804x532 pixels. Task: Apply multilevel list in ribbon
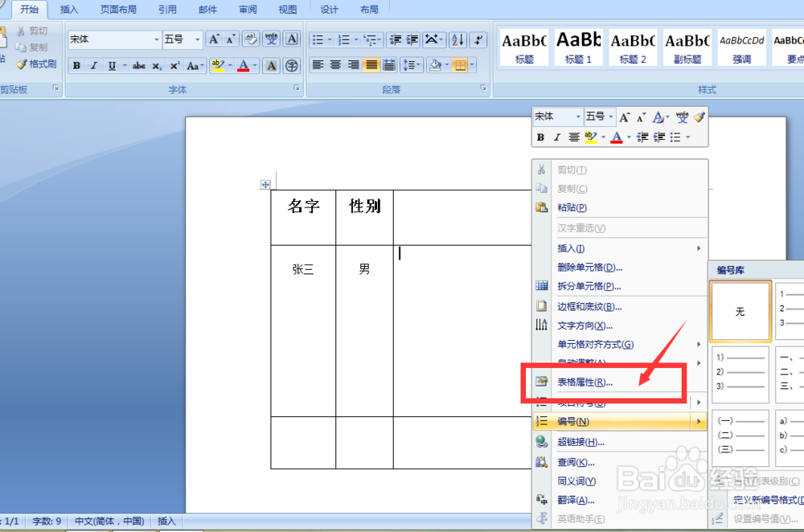(369, 39)
